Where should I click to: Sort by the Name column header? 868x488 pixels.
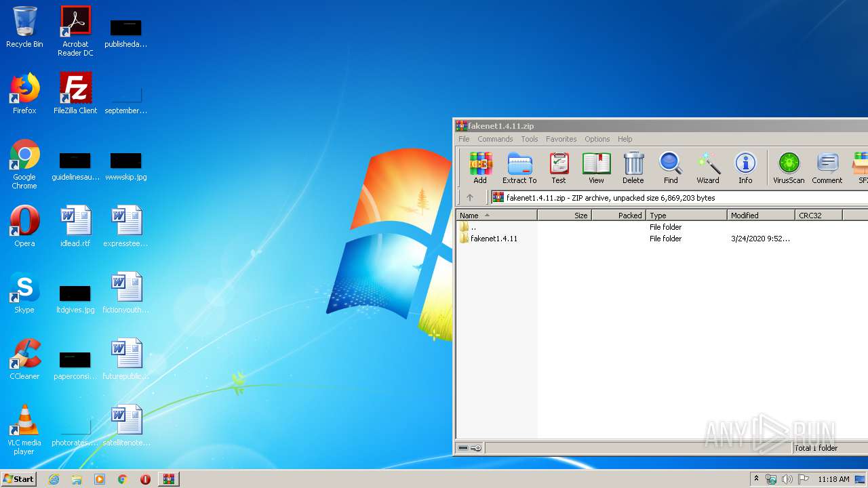496,215
